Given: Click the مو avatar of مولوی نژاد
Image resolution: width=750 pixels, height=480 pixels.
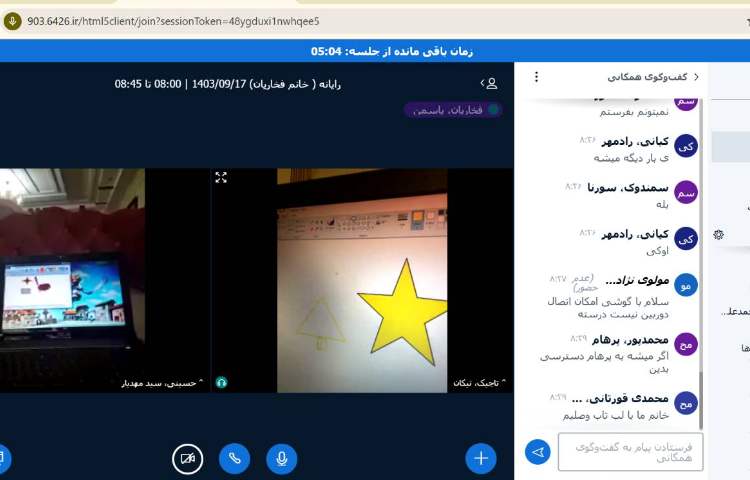Looking at the screenshot, I should pos(686,285).
